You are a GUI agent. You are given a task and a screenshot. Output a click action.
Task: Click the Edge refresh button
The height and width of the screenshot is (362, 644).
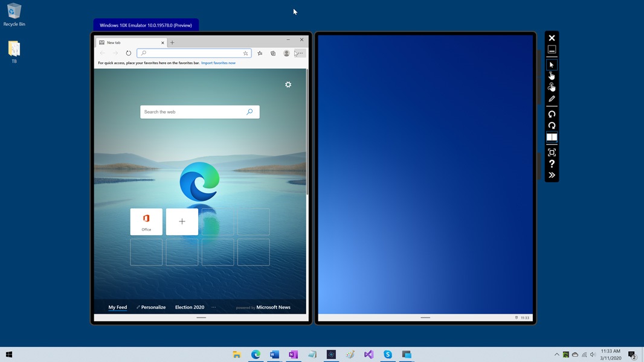(x=129, y=53)
